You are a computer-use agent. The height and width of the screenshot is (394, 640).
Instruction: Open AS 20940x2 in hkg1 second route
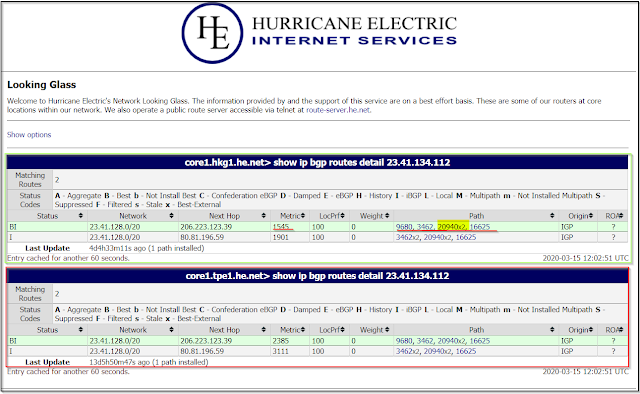point(438,237)
